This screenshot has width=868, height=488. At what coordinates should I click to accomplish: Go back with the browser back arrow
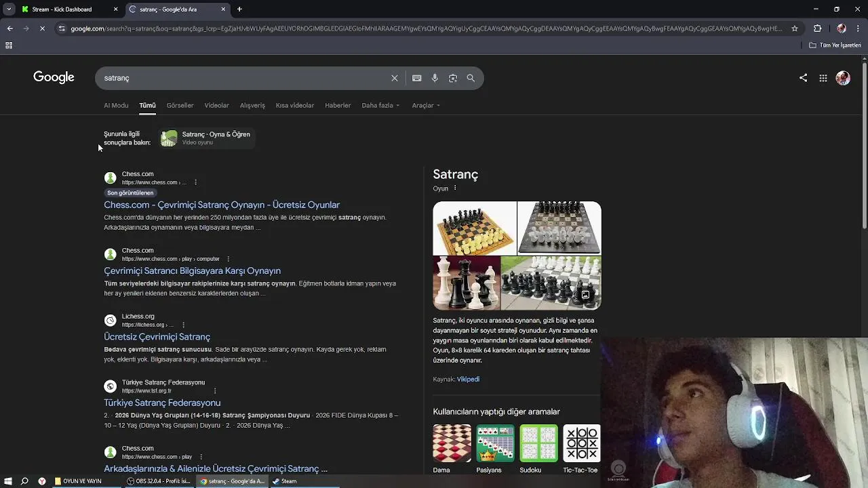click(x=9, y=28)
